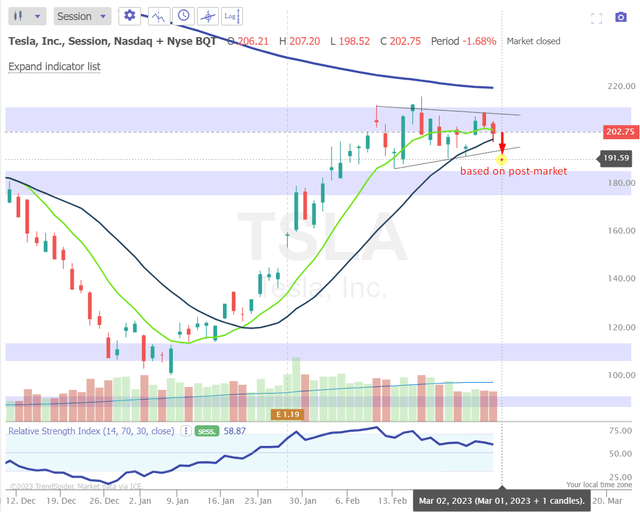The width and height of the screenshot is (640, 512).
Task: Open chart settings gear icon
Action: click(129, 16)
